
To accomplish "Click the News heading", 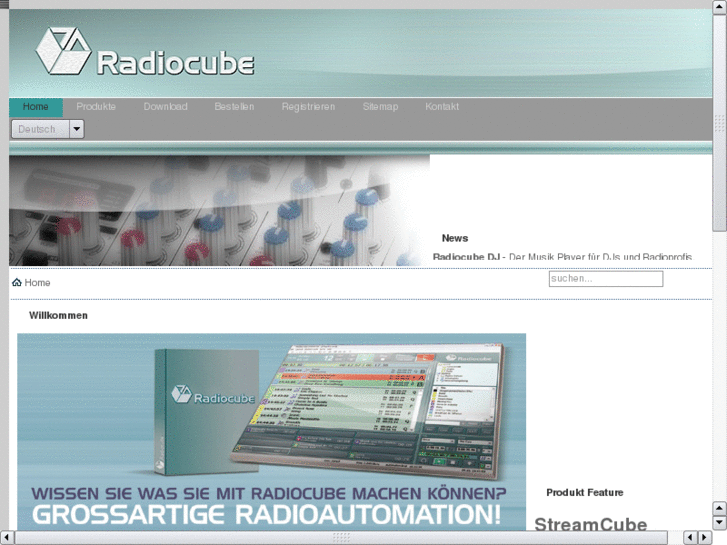I will (x=455, y=238).
